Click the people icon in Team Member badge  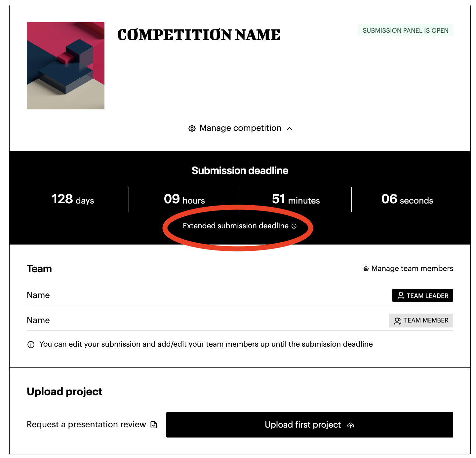397,321
